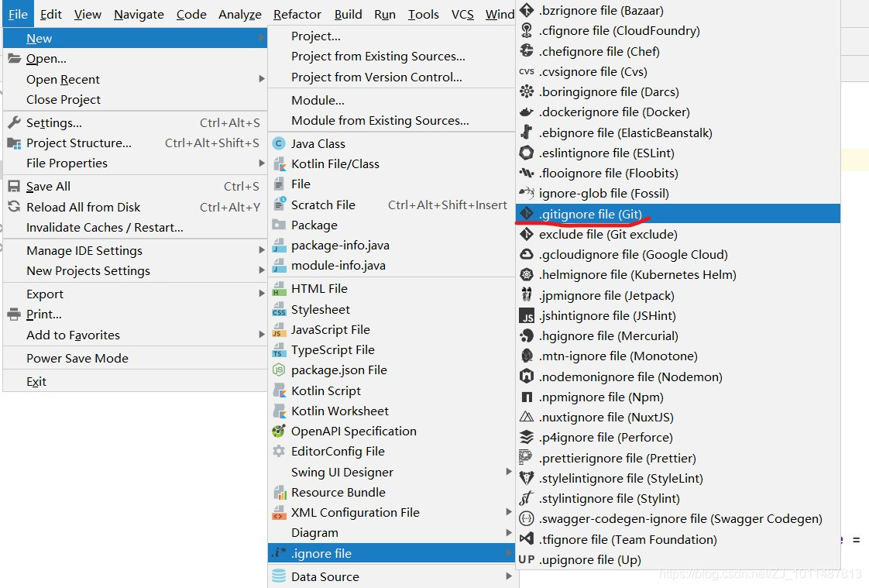Image resolution: width=869 pixels, height=588 pixels.
Task: Open the Build menu
Action: (348, 14)
